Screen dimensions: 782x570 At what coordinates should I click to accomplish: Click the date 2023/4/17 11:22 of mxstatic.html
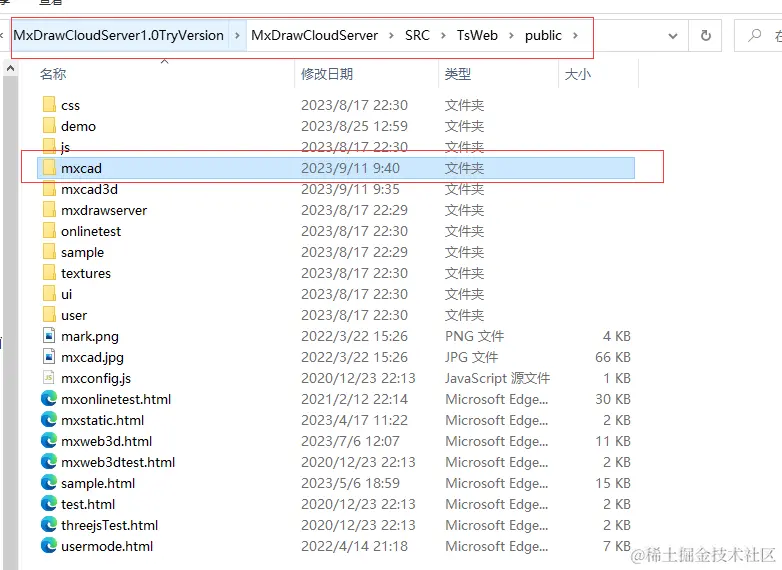click(355, 420)
